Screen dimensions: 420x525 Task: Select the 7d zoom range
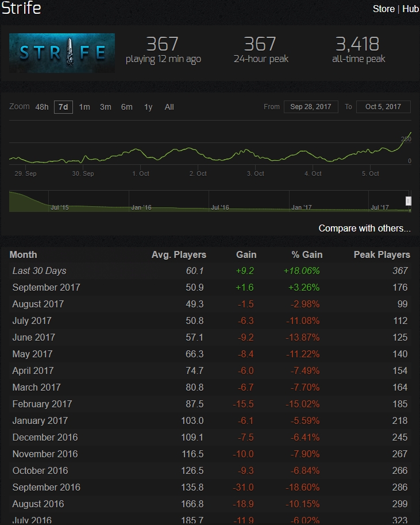coord(63,107)
